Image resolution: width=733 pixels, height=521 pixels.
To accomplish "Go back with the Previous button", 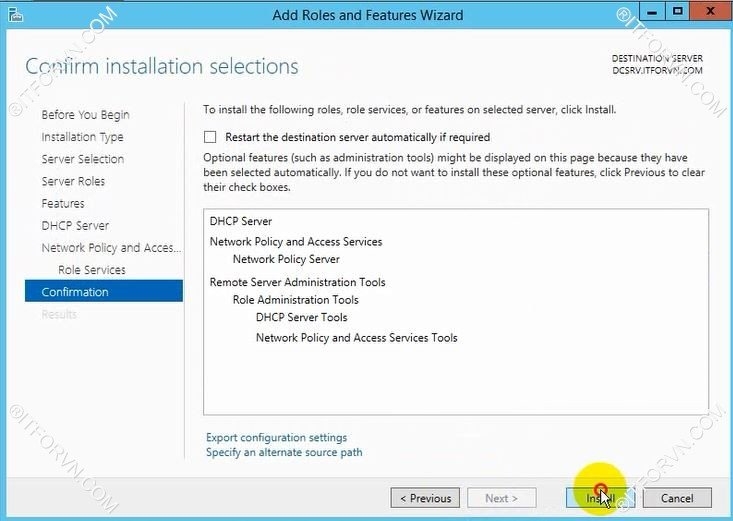I will pyautogui.click(x=425, y=498).
